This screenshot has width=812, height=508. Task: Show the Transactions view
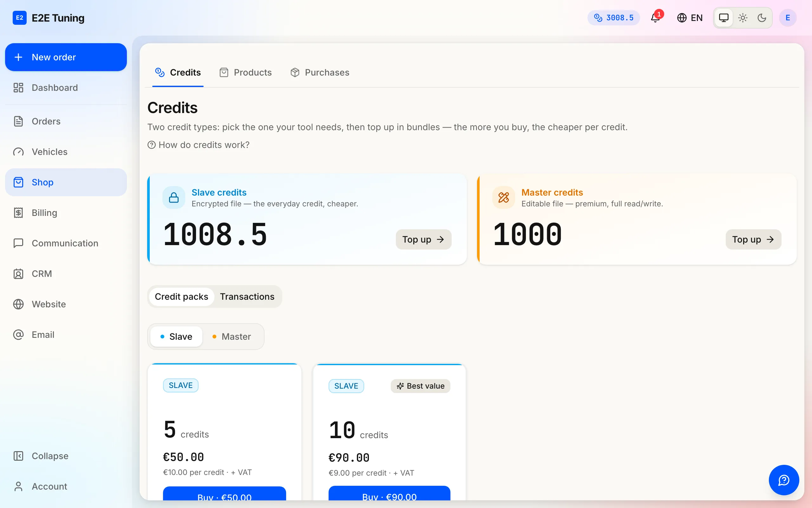tap(247, 297)
